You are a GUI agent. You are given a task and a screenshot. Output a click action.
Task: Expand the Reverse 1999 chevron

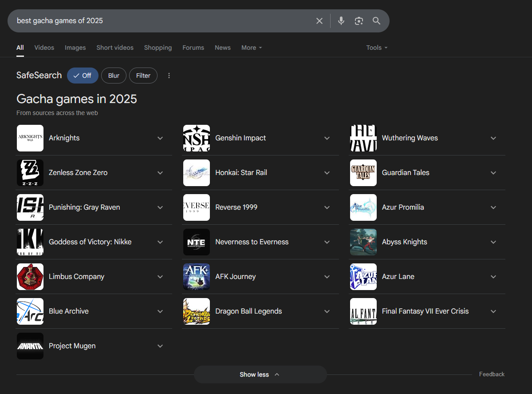pos(327,207)
